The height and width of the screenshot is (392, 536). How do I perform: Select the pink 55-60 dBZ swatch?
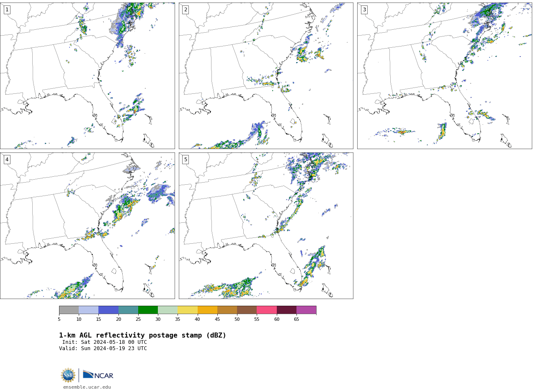[x=267, y=310]
